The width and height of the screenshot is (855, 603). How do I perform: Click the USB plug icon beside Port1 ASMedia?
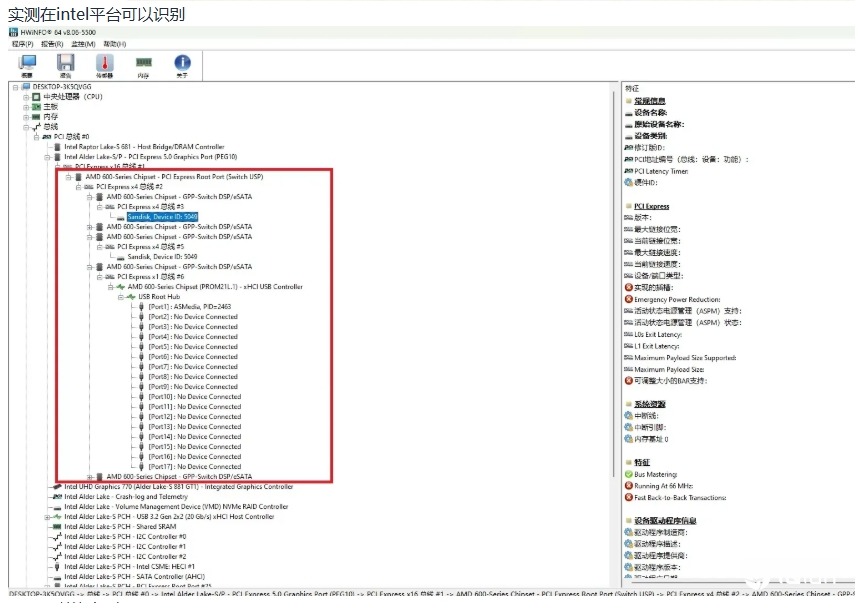click(x=141, y=307)
